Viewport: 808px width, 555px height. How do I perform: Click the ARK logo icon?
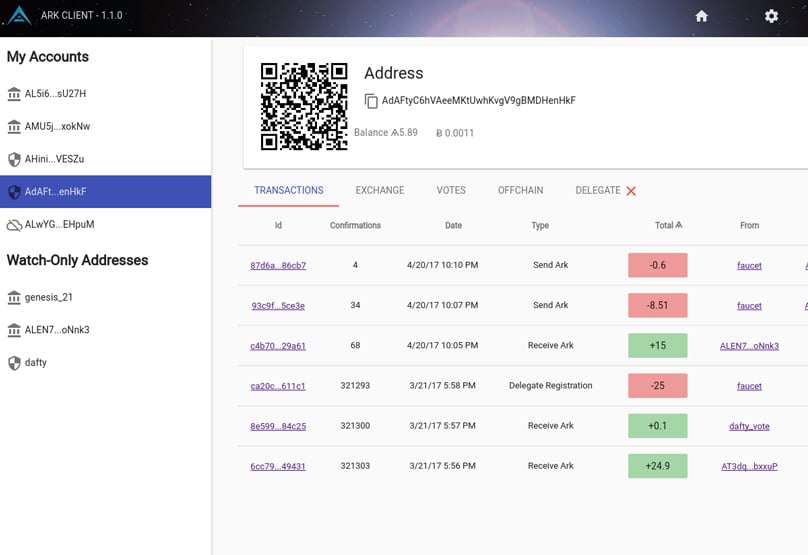coord(19,15)
